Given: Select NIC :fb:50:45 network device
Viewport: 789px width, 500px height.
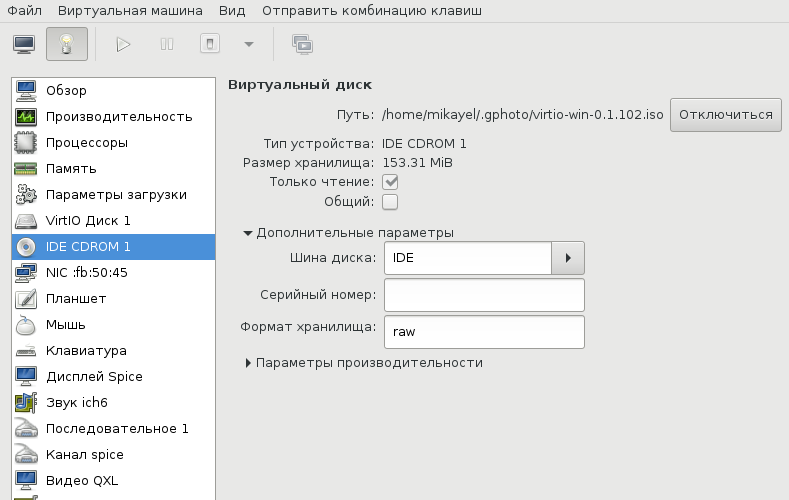Looking at the screenshot, I should (x=86, y=272).
